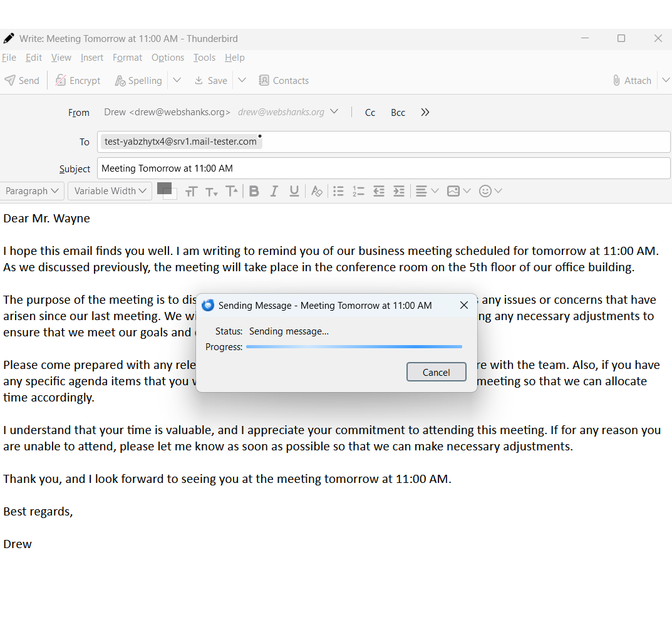This screenshot has height=627, width=672.
Task: Open the View menu
Action: coord(61,58)
